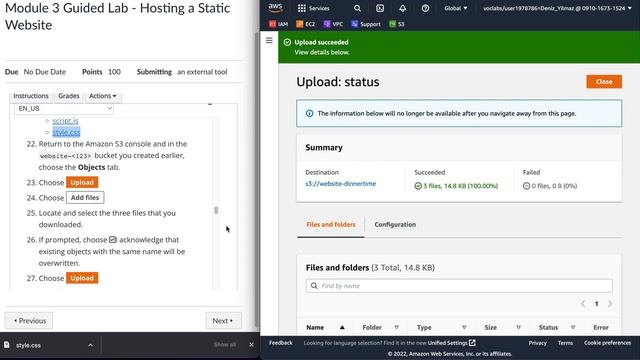Open the Global region dropdown
The height and width of the screenshot is (360, 640).
point(456,8)
